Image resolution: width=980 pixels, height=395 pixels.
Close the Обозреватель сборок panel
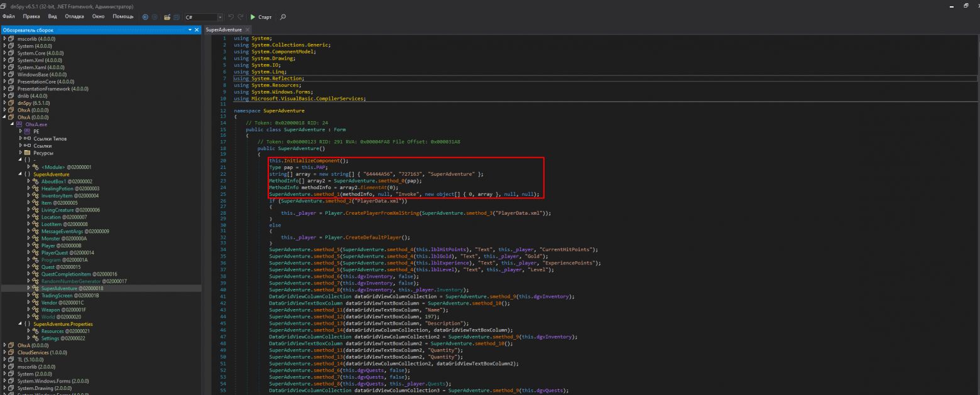pos(197,30)
